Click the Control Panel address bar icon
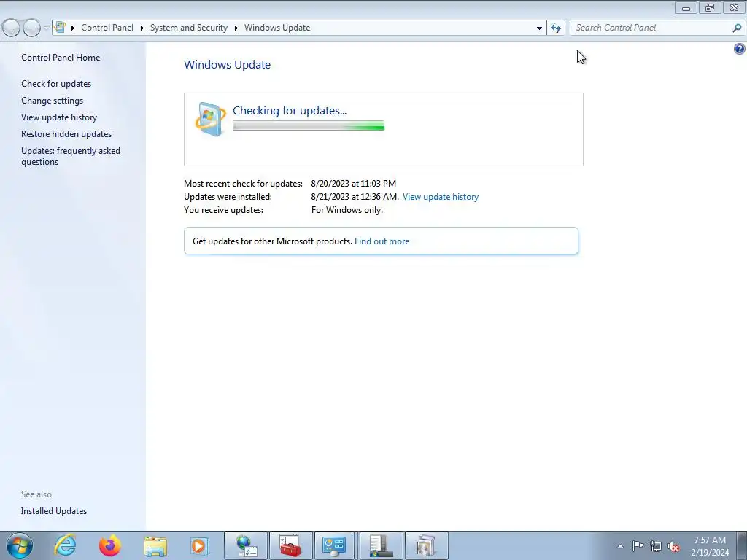 coord(60,28)
